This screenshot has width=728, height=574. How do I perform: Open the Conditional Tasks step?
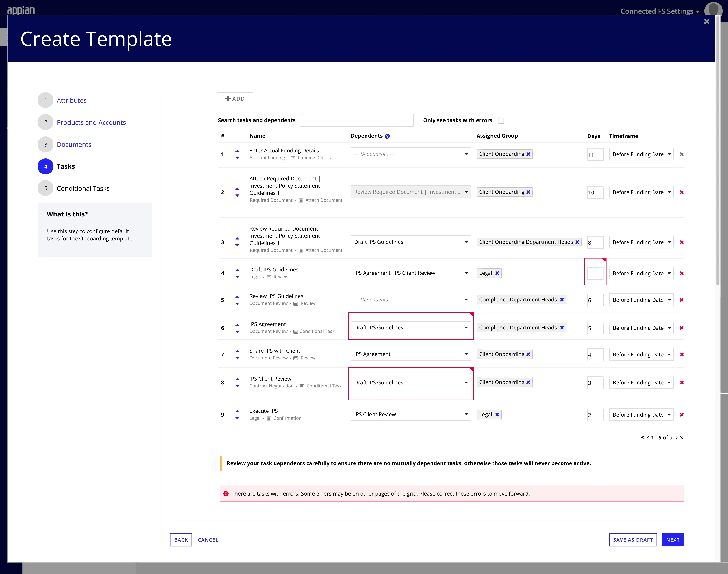pyautogui.click(x=83, y=188)
